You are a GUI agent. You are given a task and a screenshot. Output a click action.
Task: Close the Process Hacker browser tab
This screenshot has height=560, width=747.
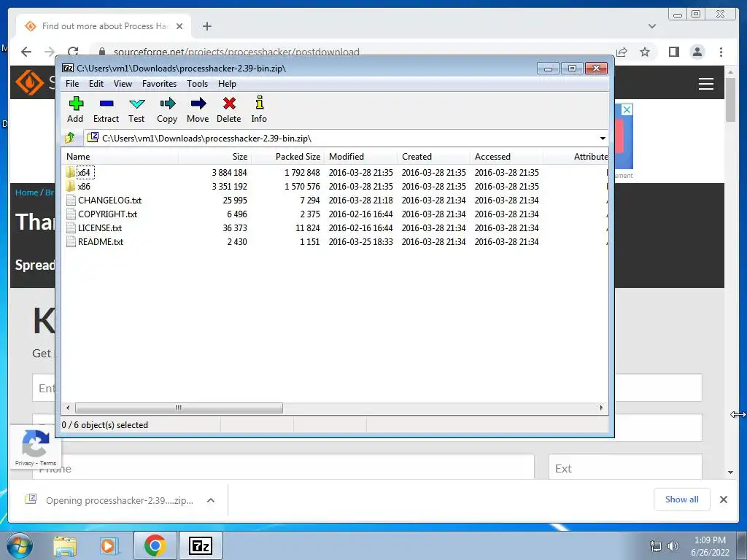pyautogui.click(x=179, y=26)
